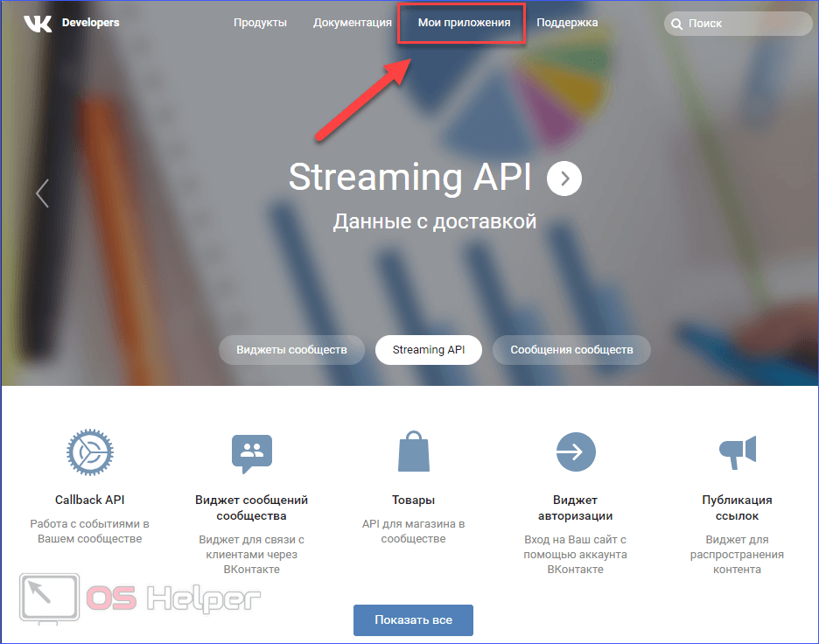819x644 pixels.
Task: Click the Callback API gear icon
Action: coord(89,452)
